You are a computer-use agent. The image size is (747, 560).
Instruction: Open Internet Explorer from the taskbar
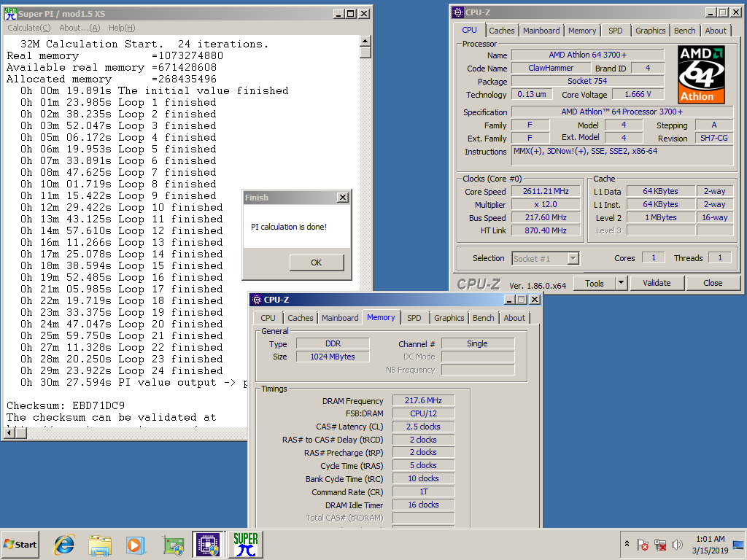point(64,545)
